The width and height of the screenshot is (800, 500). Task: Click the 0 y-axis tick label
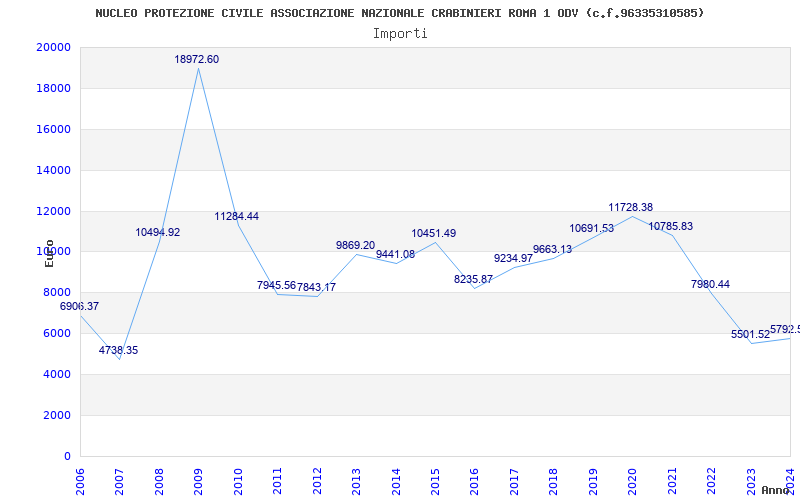(68, 456)
